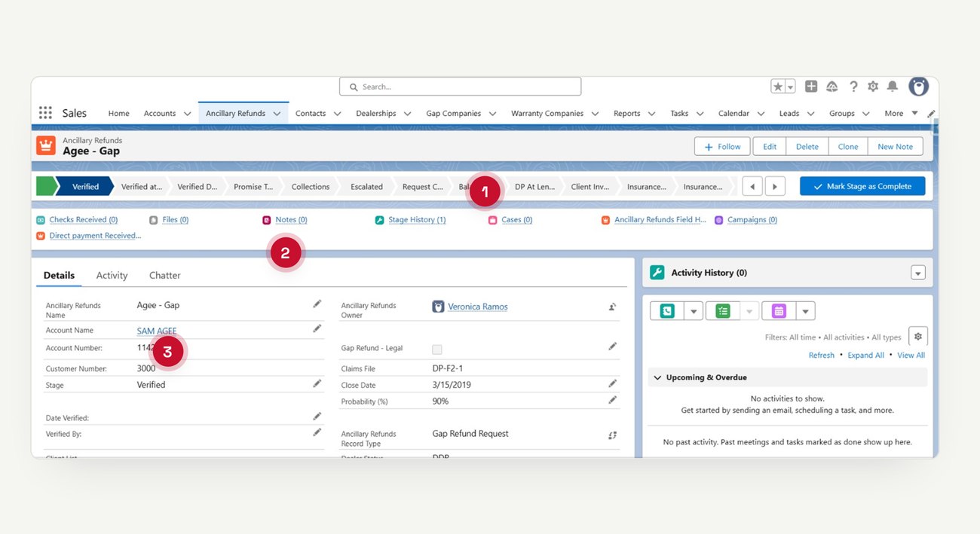980x534 pixels.
Task: Edit Close Date with pencil icon
Action: tap(613, 383)
